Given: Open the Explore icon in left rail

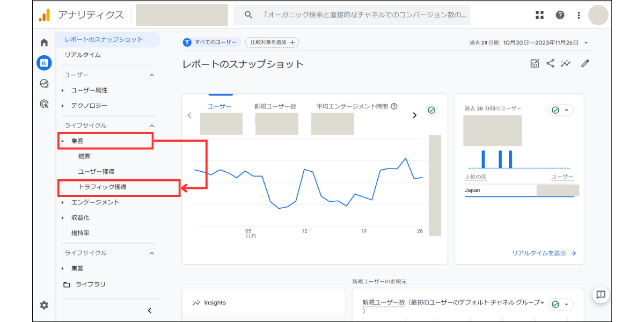Looking at the screenshot, I should coord(44,83).
